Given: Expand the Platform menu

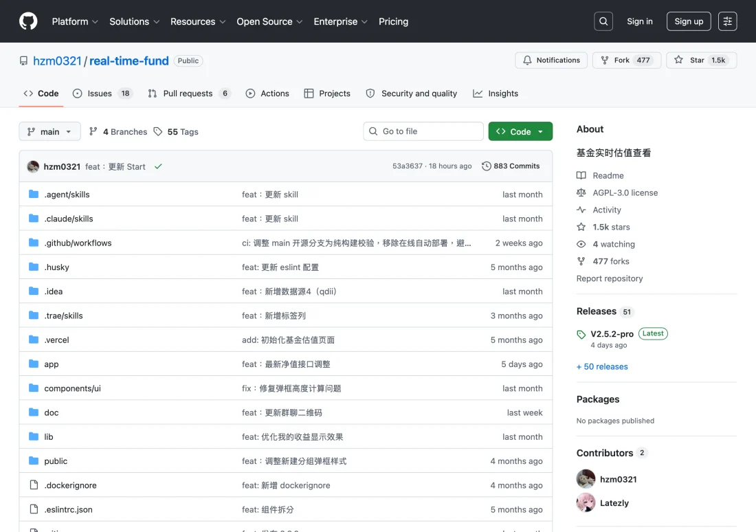Looking at the screenshot, I should (x=75, y=21).
